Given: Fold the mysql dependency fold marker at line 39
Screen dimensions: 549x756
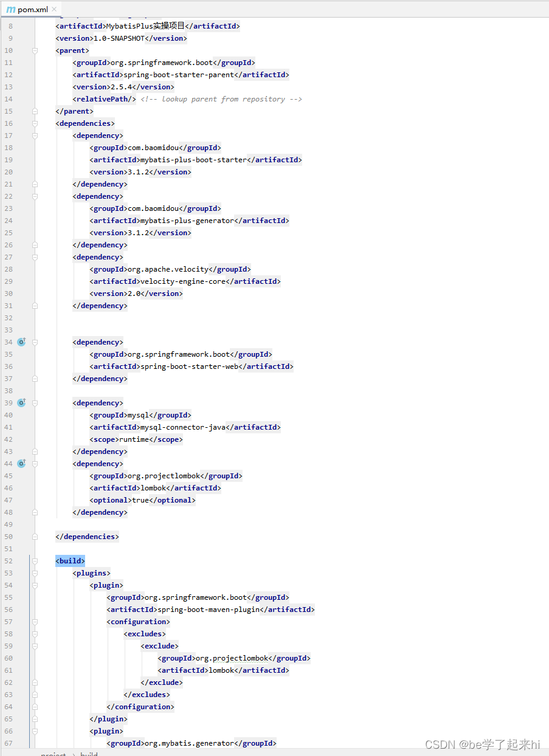Looking at the screenshot, I should pyautogui.click(x=35, y=403).
